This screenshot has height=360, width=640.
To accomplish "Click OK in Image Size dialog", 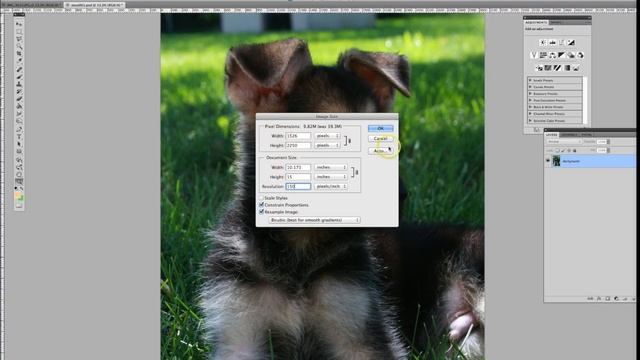I will (x=380, y=128).
